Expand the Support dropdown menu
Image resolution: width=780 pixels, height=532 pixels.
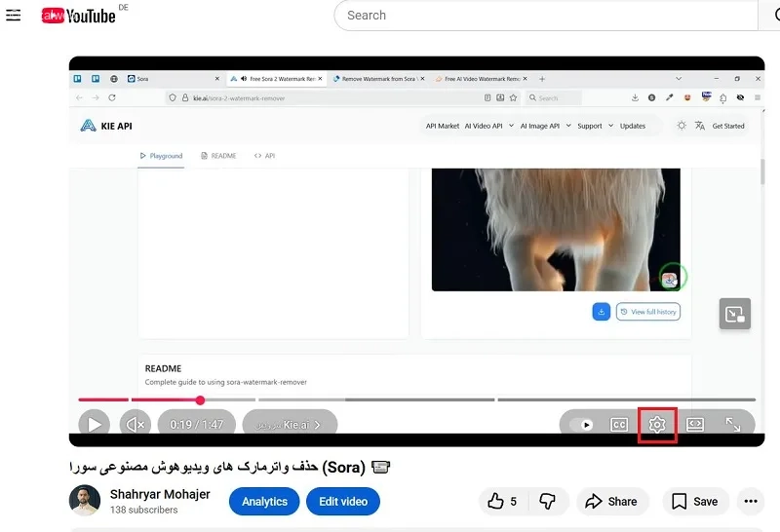[x=595, y=126]
